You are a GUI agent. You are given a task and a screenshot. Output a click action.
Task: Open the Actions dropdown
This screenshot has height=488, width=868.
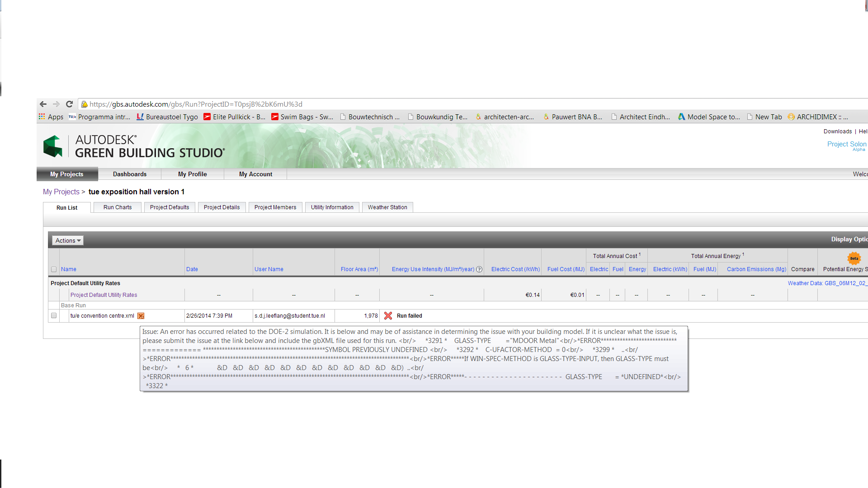(68, 240)
